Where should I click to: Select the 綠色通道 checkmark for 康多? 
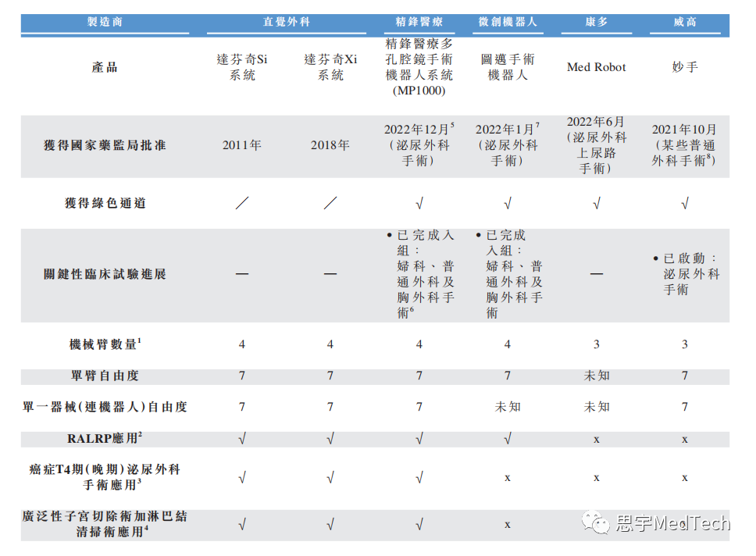point(597,204)
